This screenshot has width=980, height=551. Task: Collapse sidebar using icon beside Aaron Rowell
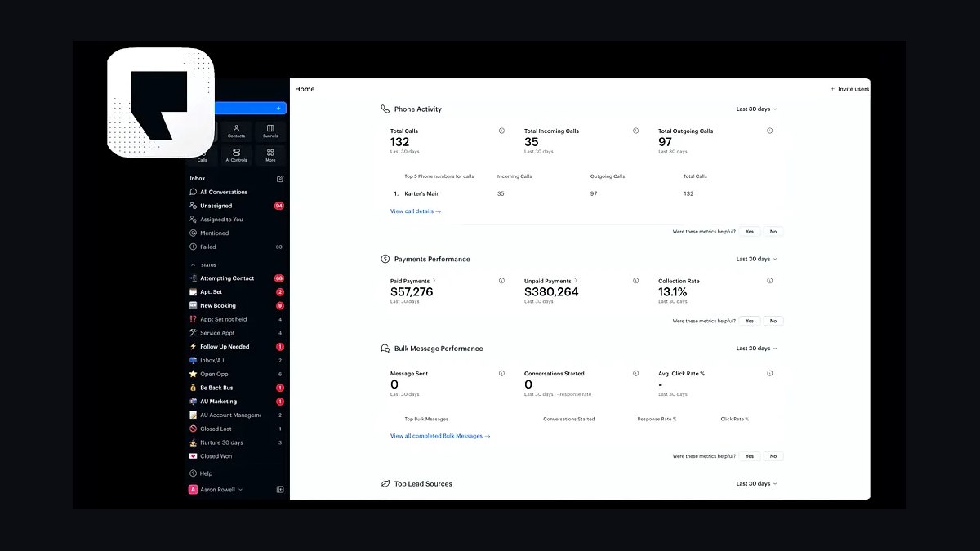280,490
